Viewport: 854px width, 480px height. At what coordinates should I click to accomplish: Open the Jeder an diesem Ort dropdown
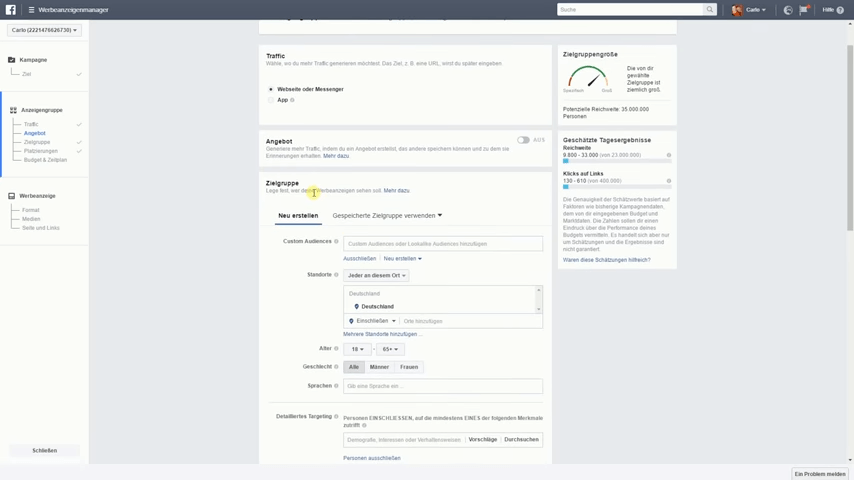tap(376, 275)
